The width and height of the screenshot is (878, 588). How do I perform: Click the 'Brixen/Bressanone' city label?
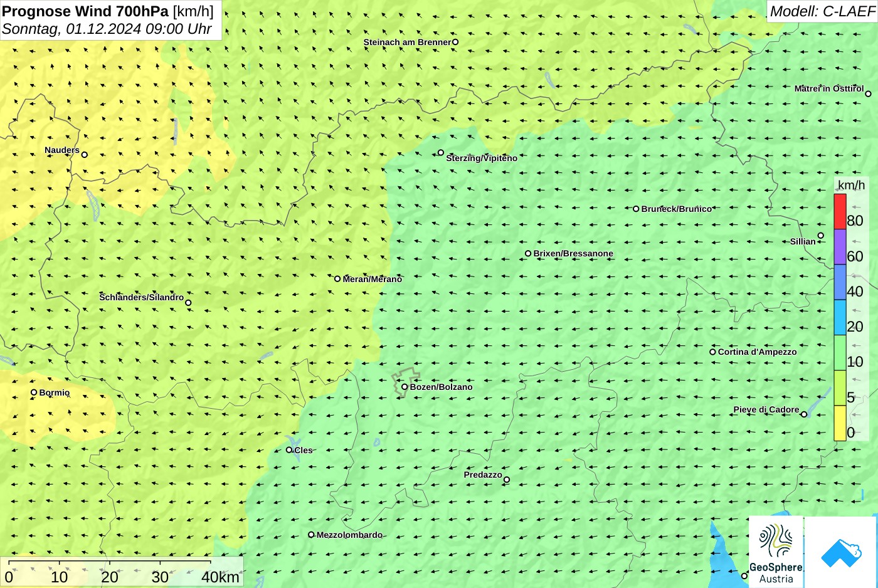tap(573, 253)
